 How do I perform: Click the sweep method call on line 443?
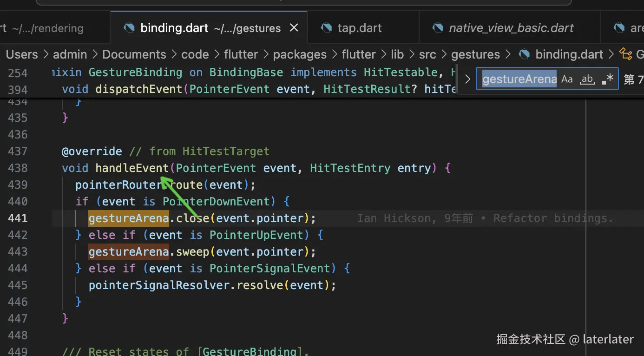click(193, 251)
